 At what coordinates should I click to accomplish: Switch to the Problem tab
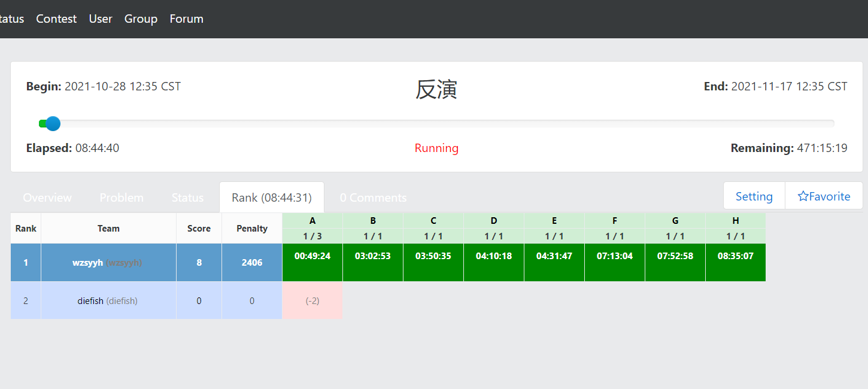coord(122,197)
